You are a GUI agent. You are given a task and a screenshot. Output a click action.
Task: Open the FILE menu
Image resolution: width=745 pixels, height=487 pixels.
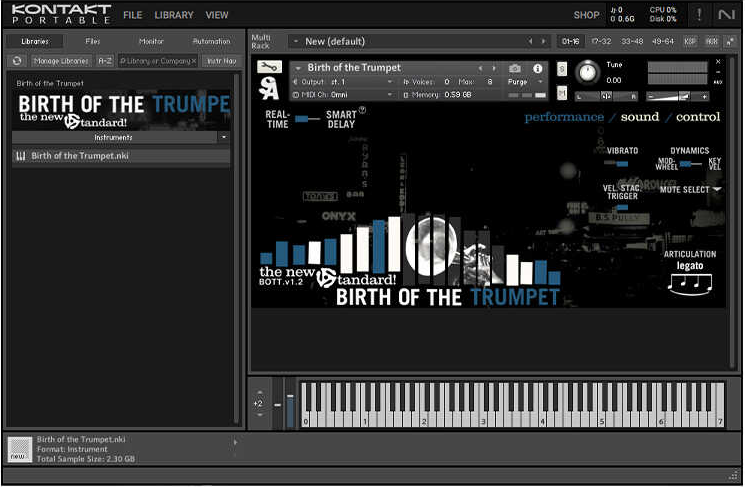(133, 15)
